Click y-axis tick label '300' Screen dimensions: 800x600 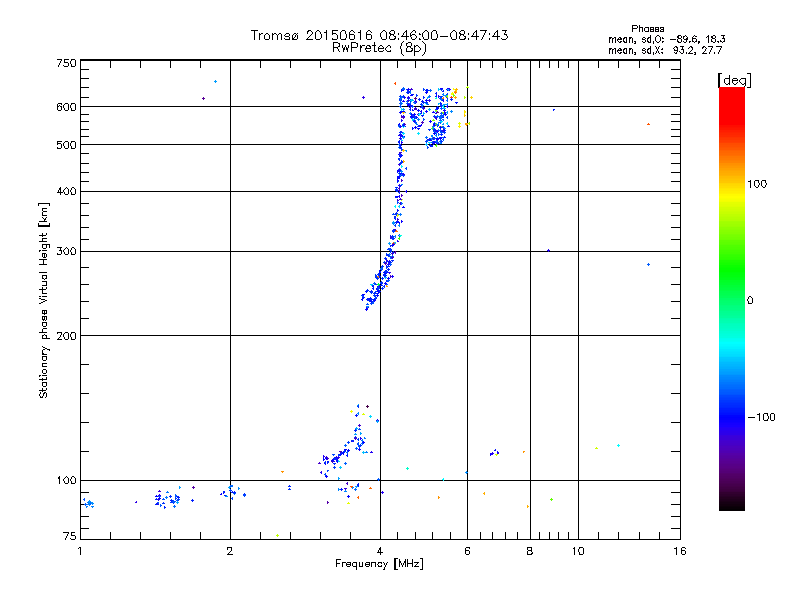66,252
